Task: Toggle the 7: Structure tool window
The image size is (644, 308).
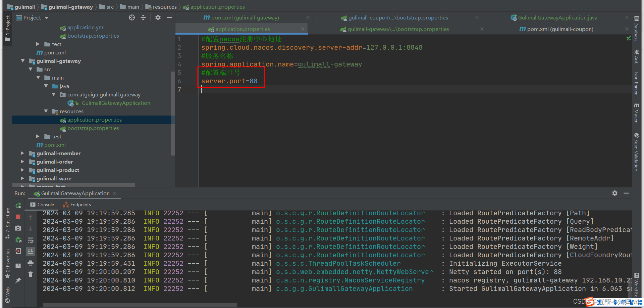Action: [x=7, y=223]
